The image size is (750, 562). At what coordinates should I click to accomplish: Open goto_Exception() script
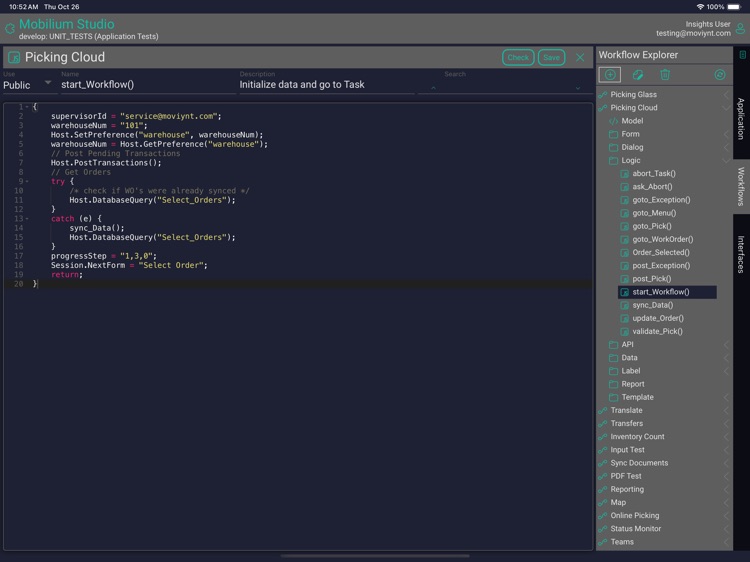tap(661, 200)
